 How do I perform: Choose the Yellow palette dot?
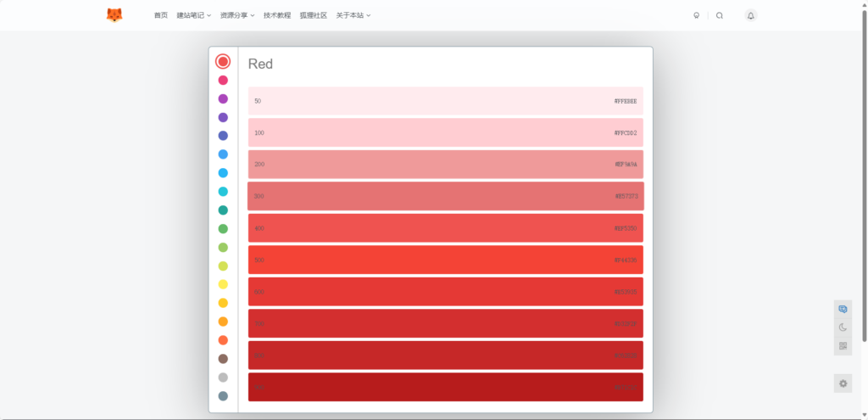(x=223, y=284)
